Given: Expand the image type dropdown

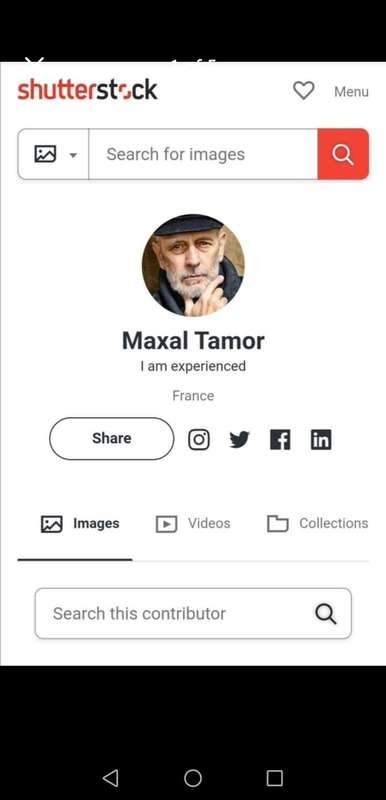Looking at the screenshot, I should click(54, 154).
